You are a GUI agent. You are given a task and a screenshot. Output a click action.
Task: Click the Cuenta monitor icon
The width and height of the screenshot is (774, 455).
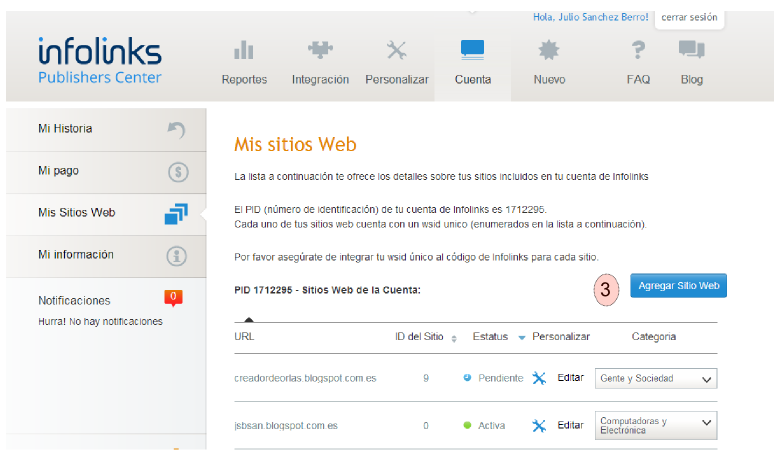pyautogui.click(x=472, y=50)
